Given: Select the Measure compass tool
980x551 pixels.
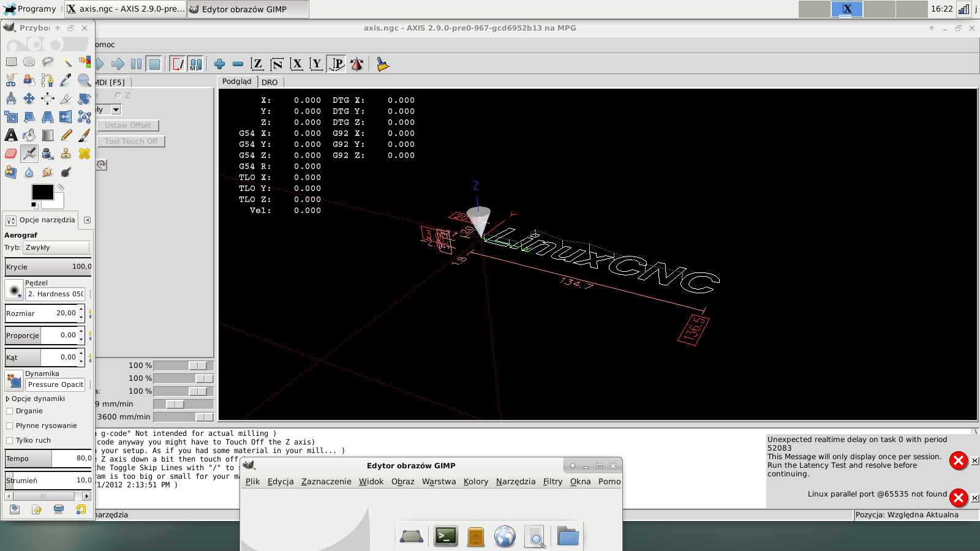Looking at the screenshot, I should point(11,99).
